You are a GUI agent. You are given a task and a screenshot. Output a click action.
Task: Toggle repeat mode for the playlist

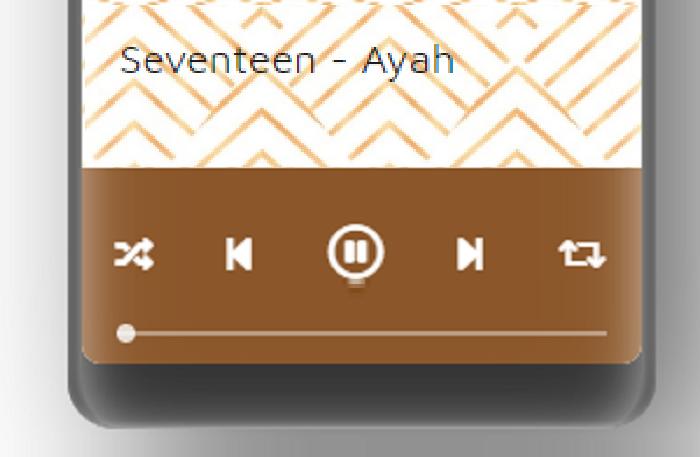(x=582, y=254)
